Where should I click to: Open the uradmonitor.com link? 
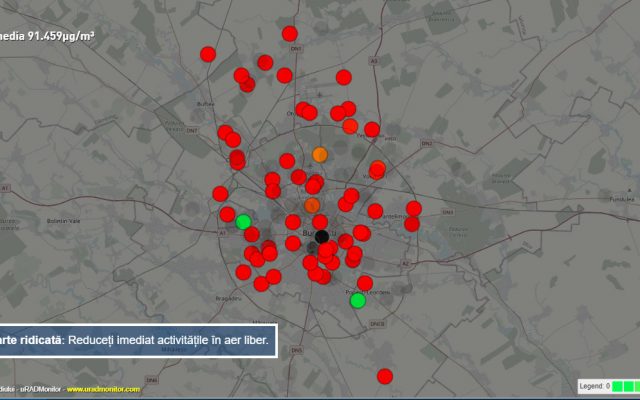tap(102, 389)
